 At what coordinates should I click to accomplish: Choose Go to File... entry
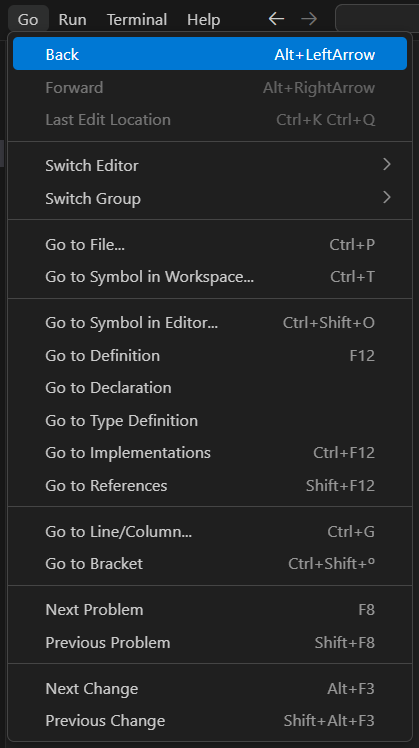[x=210, y=245]
